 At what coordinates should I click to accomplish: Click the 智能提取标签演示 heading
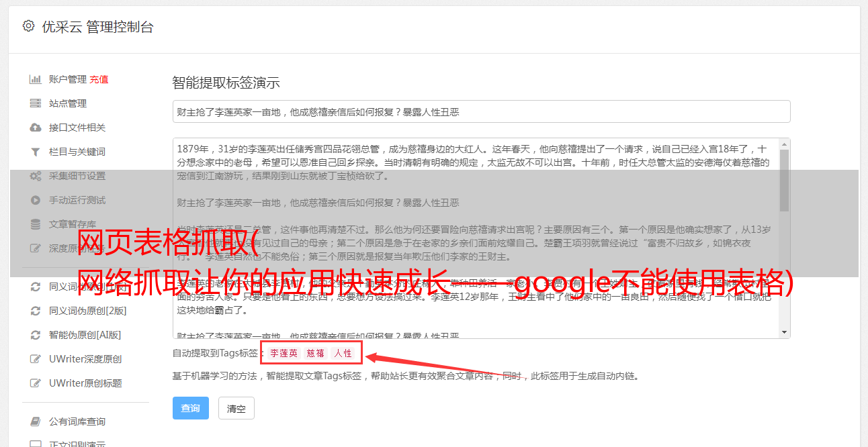tap(226, 83)
